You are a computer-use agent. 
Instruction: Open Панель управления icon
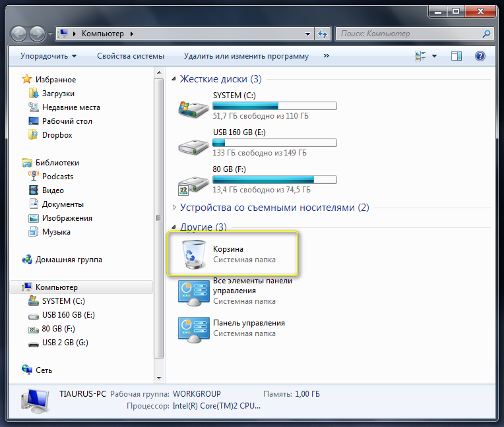click(x=194, y=329)
